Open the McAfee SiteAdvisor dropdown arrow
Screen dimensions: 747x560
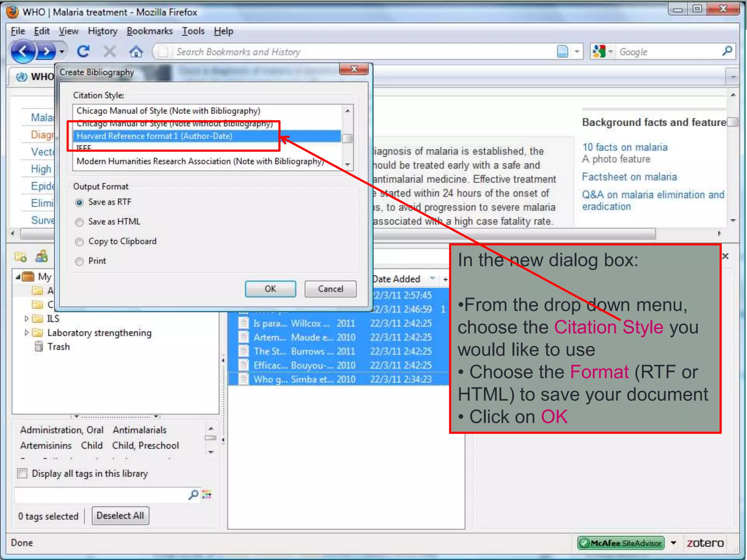[x=674, y=543]
